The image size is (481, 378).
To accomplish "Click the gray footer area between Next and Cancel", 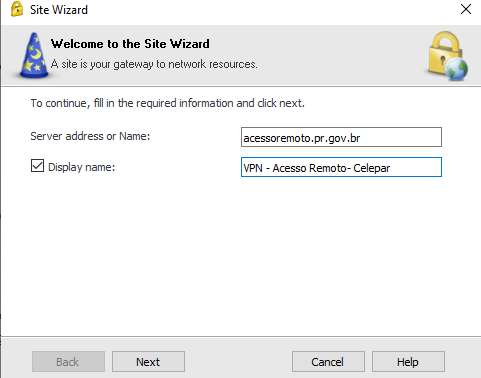I will tap(238, 362).
